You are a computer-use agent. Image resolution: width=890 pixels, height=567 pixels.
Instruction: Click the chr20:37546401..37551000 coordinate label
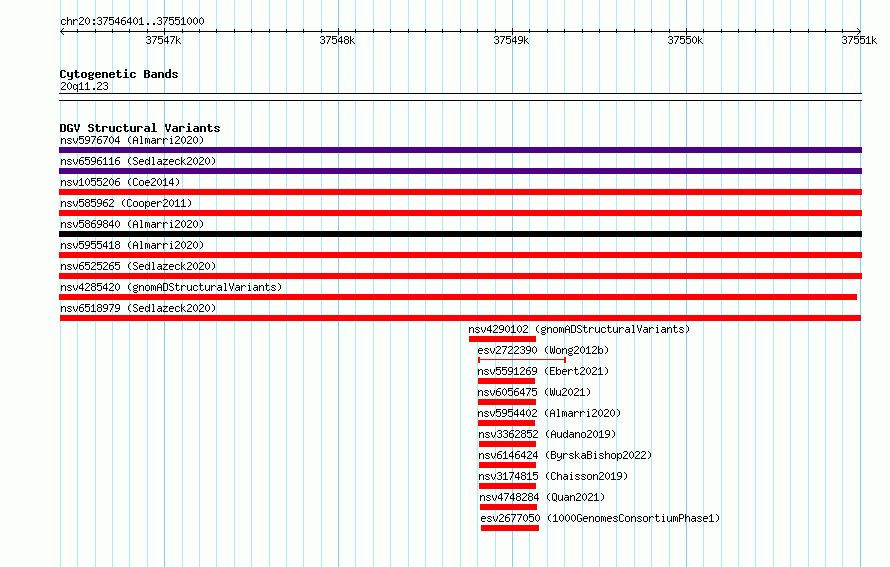[x=132, y=21]
